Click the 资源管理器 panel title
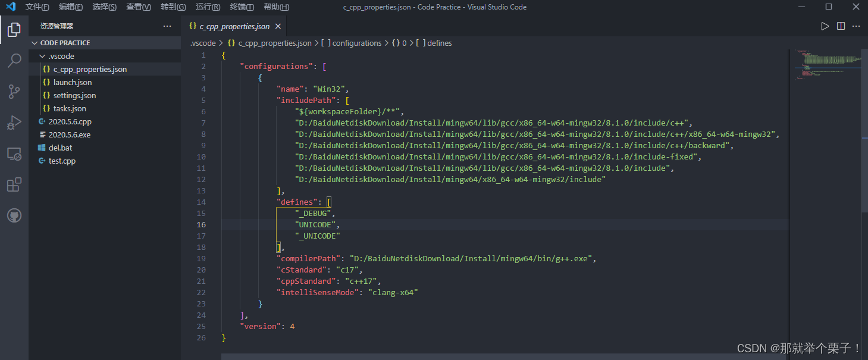 [x=57, y=26]
